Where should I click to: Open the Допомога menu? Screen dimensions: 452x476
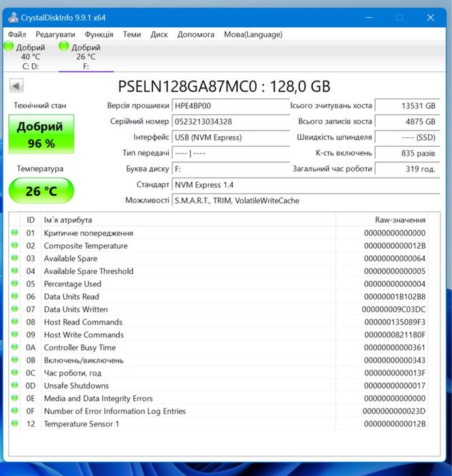tap(196, 34)
